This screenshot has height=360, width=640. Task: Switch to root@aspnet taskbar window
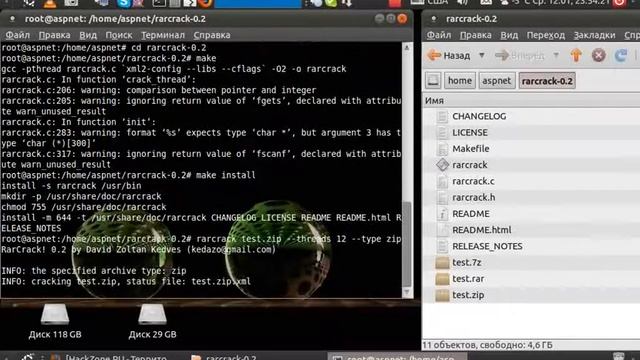click(x=398, y=357)
